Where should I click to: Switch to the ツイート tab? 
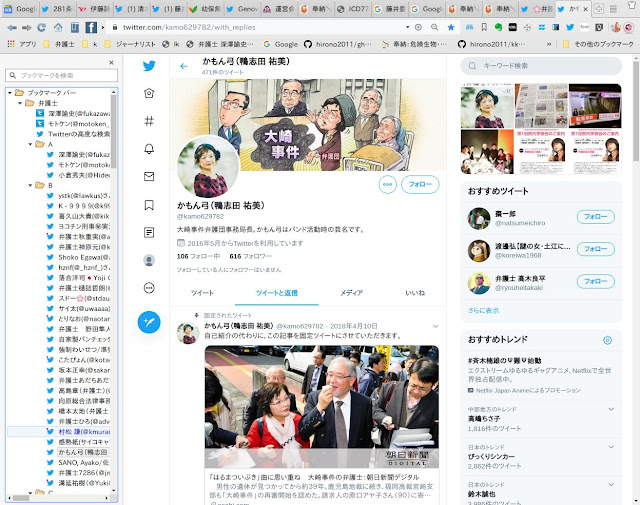[202, 293]
